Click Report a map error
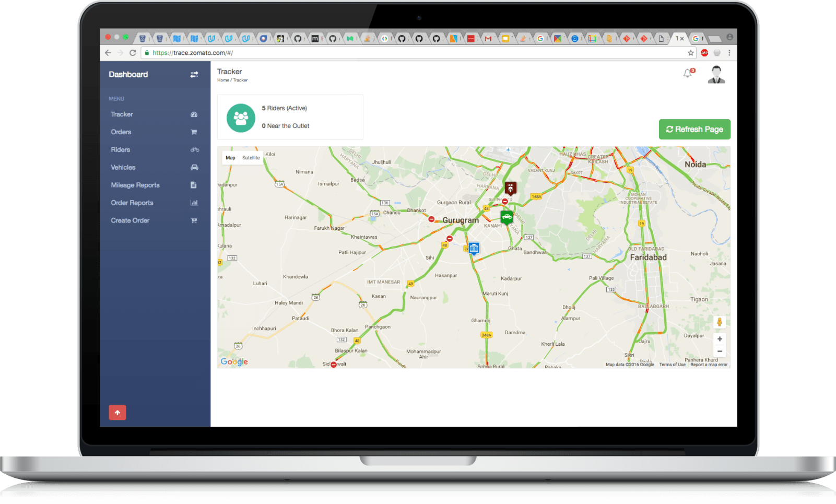This screenshot has width=836, height=504. [x=709, y=365]
